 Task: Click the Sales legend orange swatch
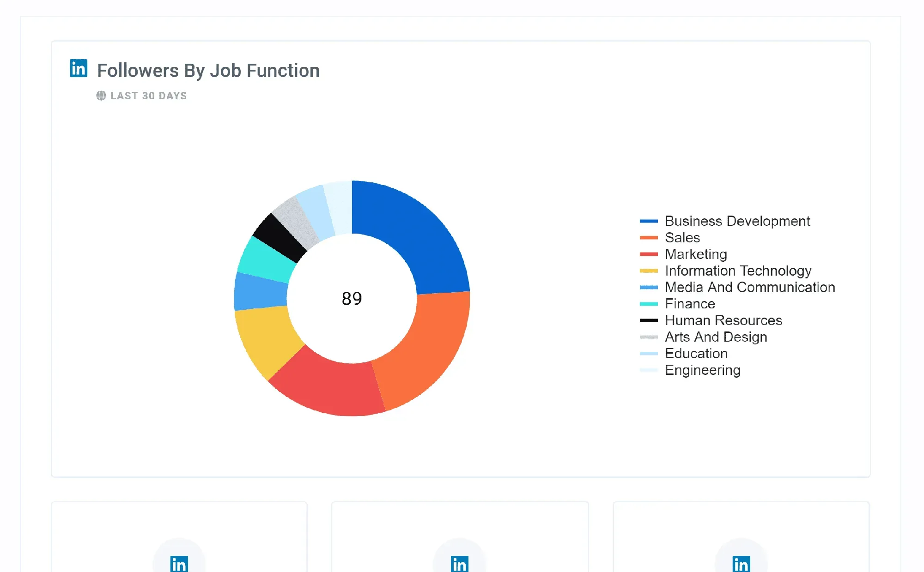coord(649,238)
